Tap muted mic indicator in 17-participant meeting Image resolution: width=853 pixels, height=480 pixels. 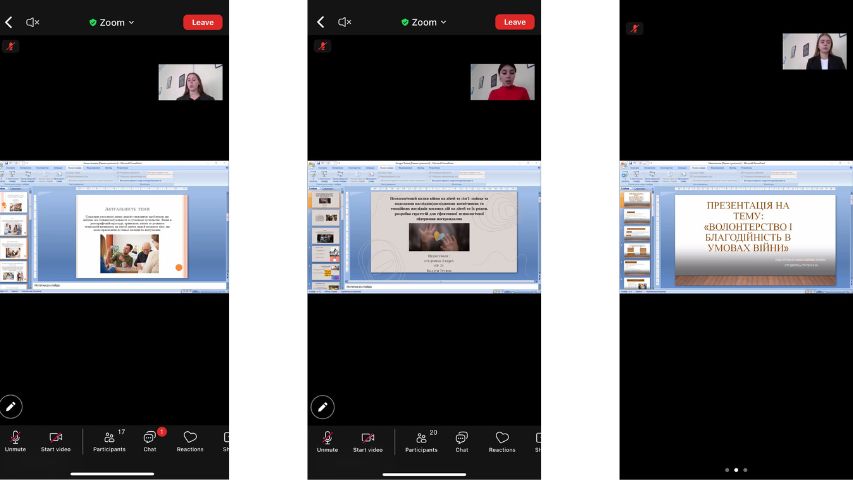pyautogui.click(x=10, y=46)
